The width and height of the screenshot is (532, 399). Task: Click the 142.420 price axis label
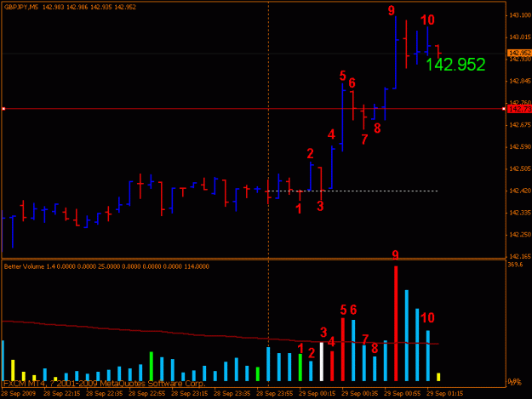pos(520,191)
